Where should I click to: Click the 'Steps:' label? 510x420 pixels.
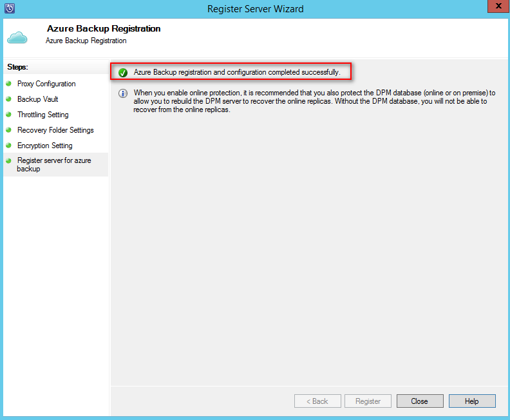point(17,67)
